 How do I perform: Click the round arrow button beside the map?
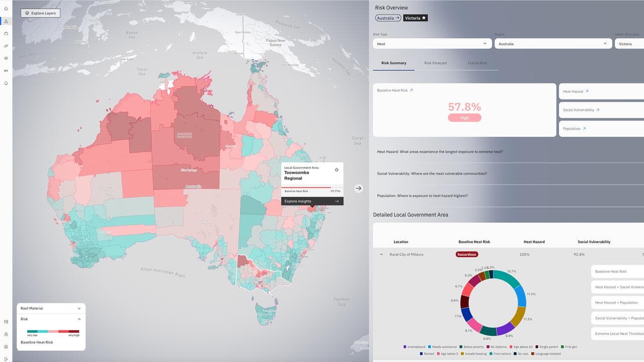(358, 188)
